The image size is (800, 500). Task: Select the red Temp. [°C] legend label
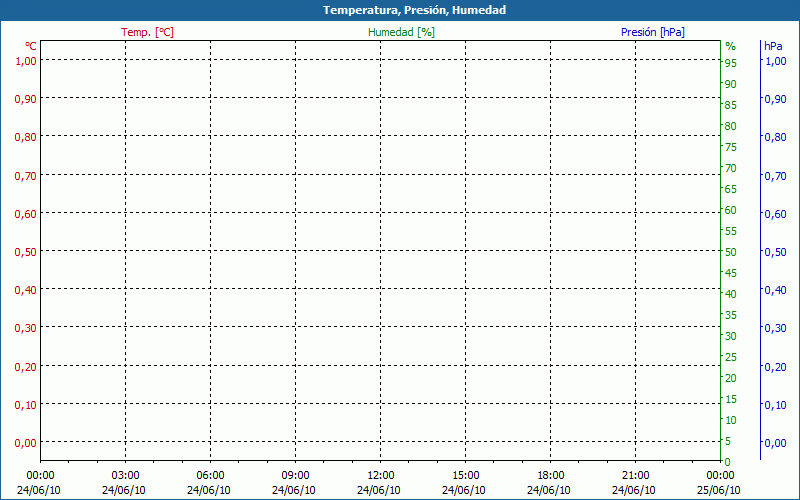(x=147, y=32)
